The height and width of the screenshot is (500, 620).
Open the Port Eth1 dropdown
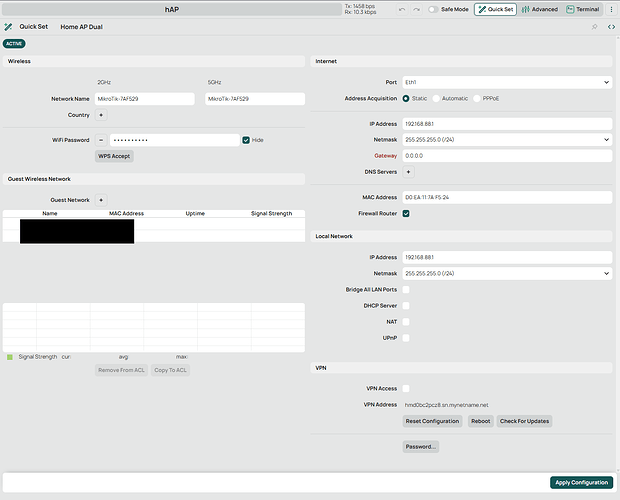point(507,82)
